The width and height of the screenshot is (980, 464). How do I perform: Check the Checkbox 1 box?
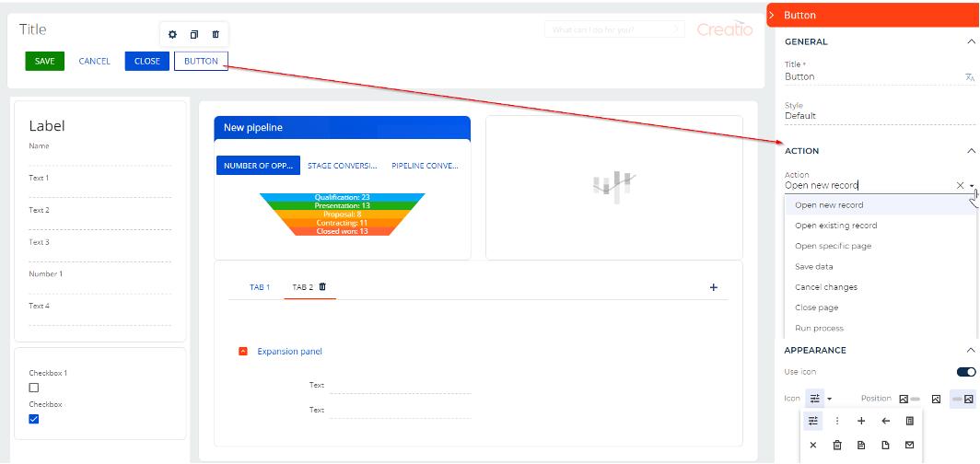34,388
